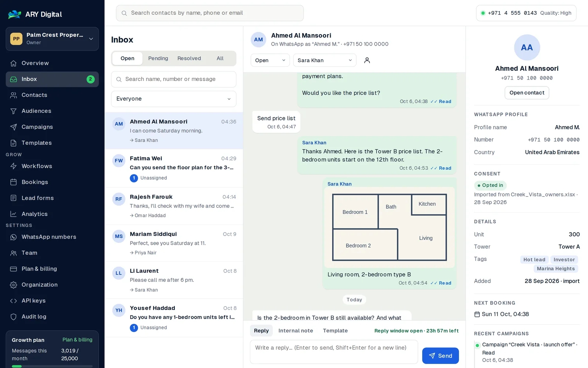Screen dimensions: 588x368
Task: Open API keys code icon
Action: click(x=14, y=301)
